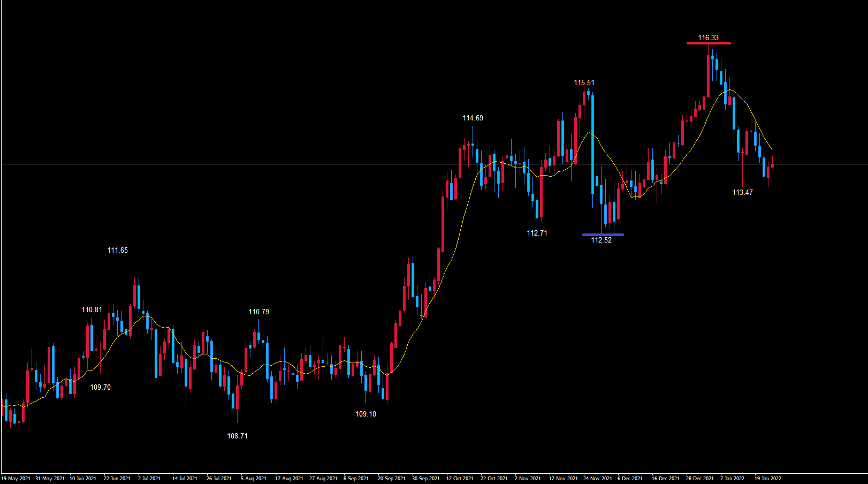Click the 108.71 lowest price label
This screenshot has height=484, width=868.
coord(237,436)
